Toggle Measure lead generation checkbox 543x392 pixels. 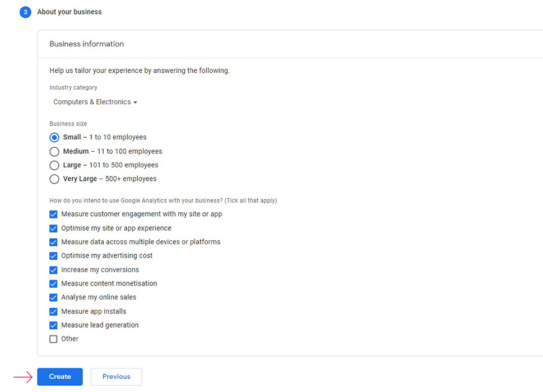pyautogui.click(x=53, y=325)
